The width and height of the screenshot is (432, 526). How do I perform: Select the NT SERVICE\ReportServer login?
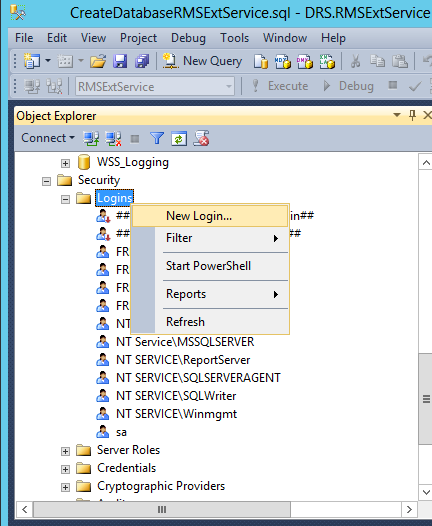[183, 360]
